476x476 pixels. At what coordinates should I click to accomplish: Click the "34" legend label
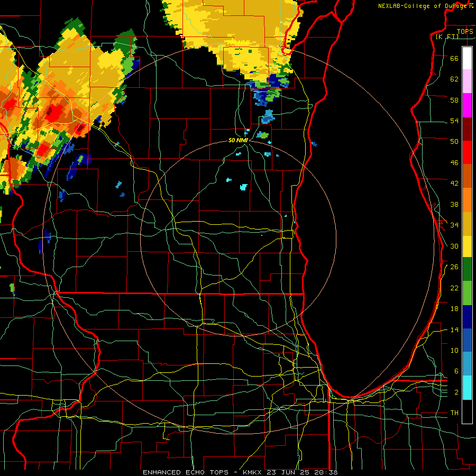[454, 225]
